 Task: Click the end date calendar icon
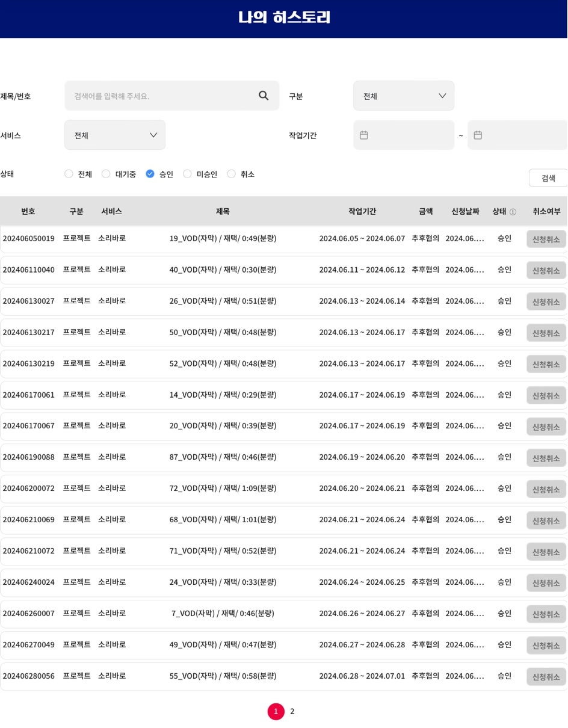[x=478, y=135]
